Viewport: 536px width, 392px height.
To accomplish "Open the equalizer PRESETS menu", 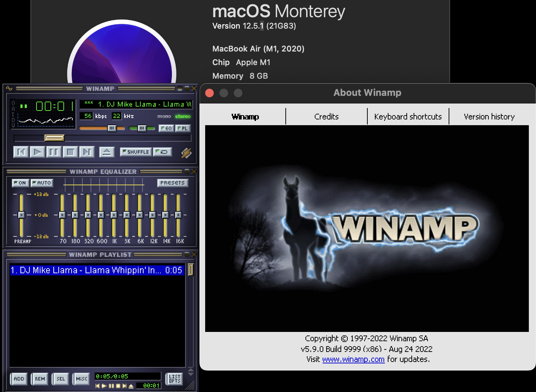I will (x=173, y=183).
